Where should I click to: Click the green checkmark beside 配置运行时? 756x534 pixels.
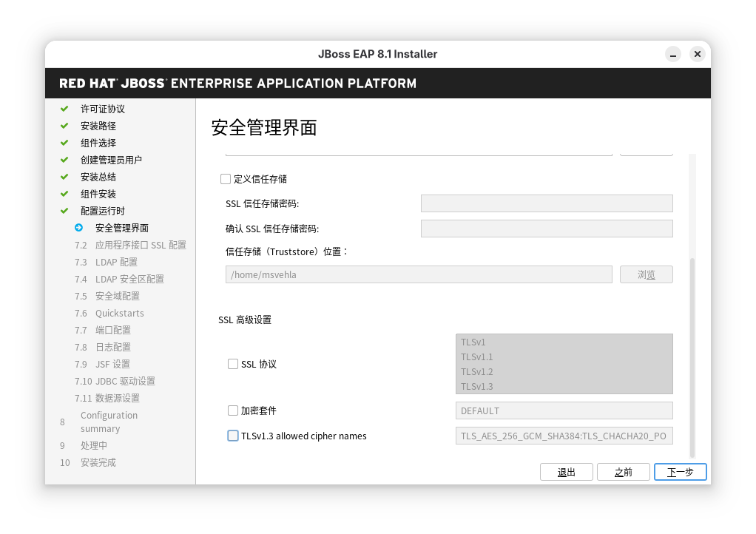[64, 211]
